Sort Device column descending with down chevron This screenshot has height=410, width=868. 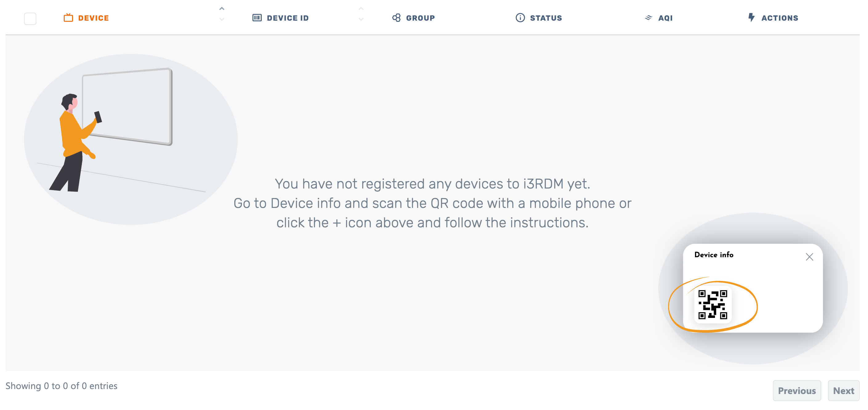point(221,19)
